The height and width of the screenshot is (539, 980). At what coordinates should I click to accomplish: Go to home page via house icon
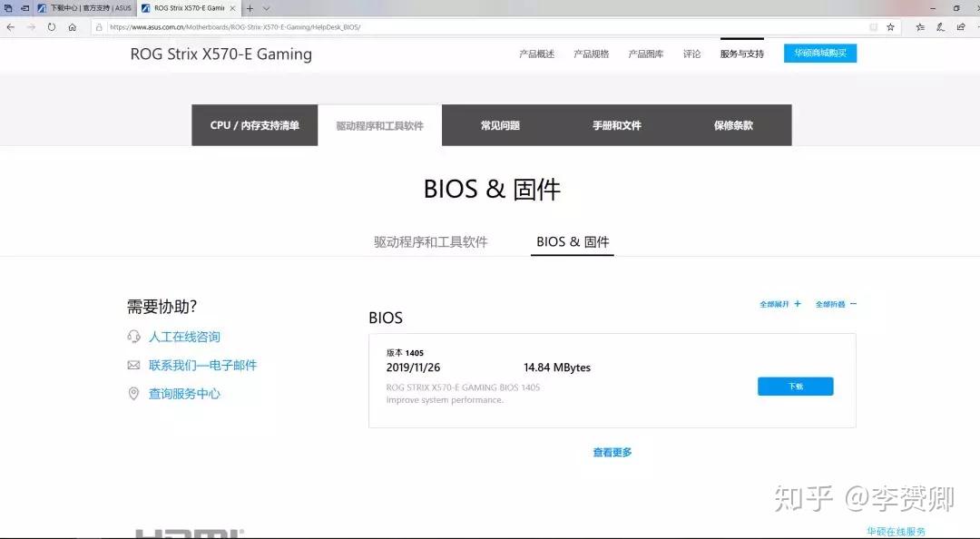(x=73, y=27)
